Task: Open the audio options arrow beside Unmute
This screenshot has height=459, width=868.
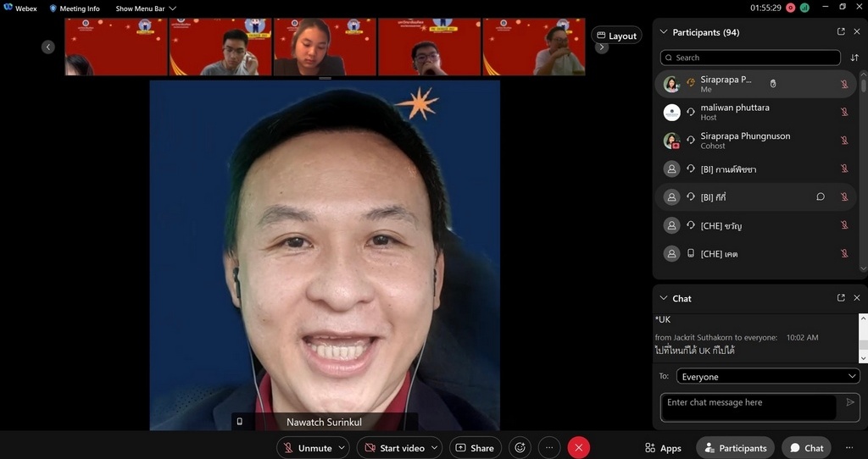Action: (x=342, y=448)
